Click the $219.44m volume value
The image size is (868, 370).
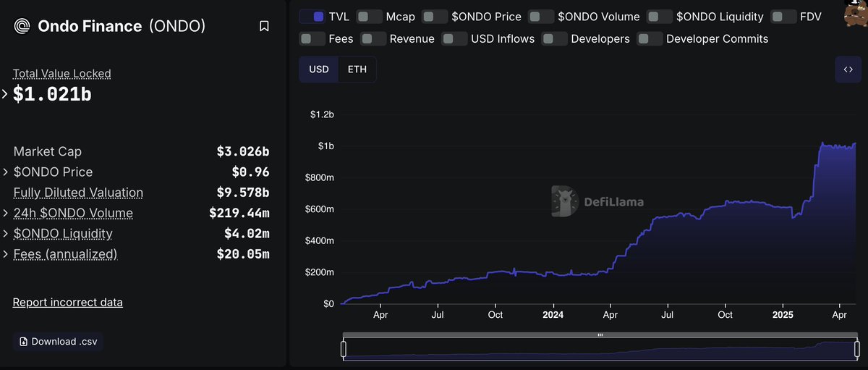[x=239, y=213]
